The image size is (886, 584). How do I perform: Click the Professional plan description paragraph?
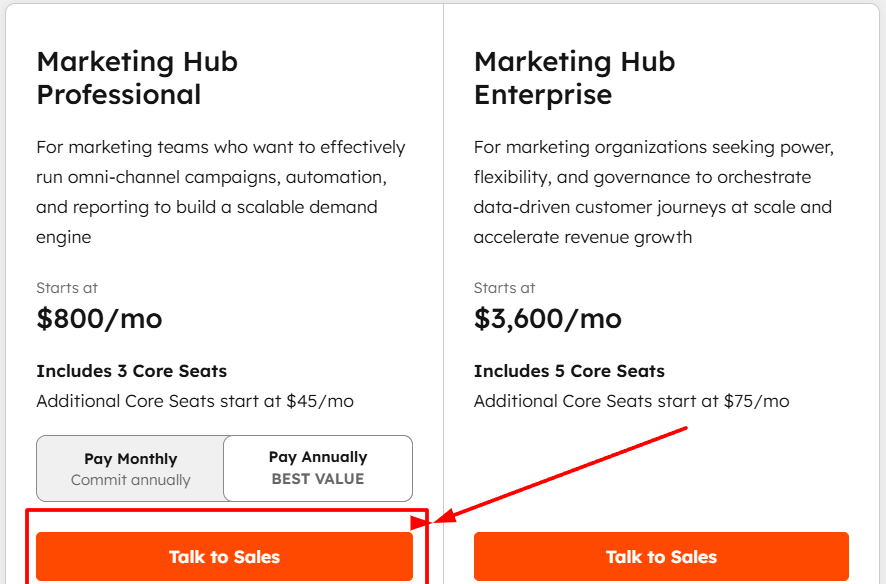tap(220, 192)
